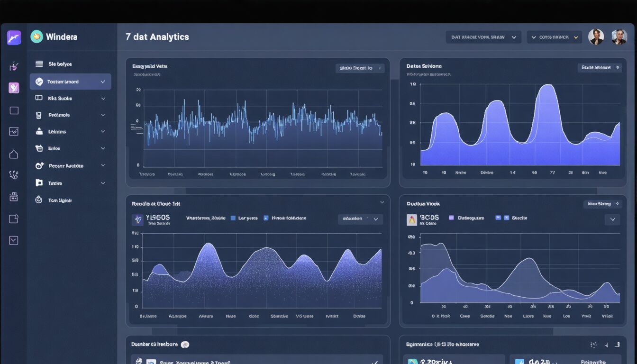The width and height of the screenshot is (637, 364).
Task: Select the highlighted Toctarr Lmord menu item
Action: coord(70,82)
